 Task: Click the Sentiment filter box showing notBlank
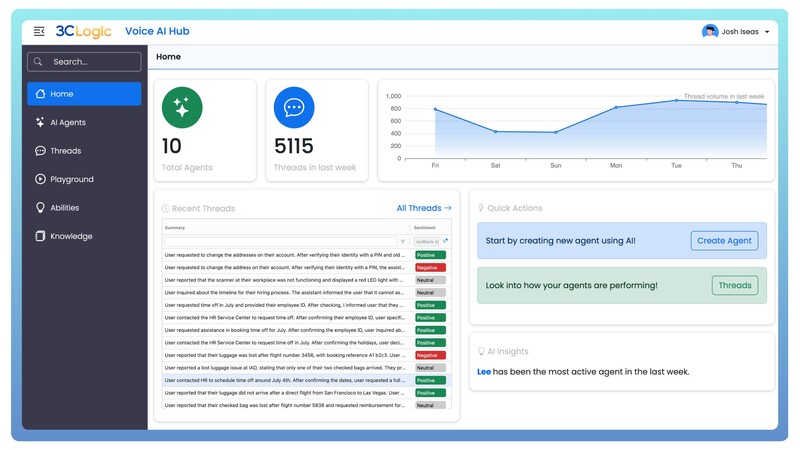(427, 241)
